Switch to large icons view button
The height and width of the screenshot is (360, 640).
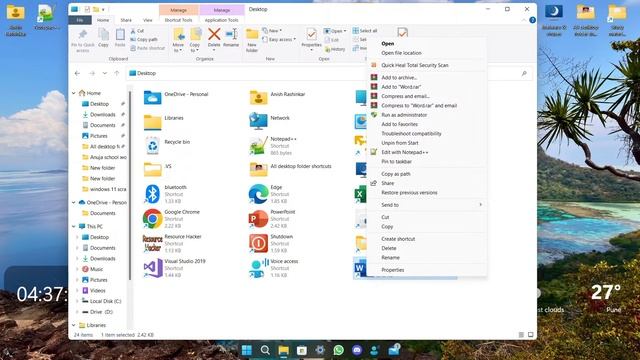[x=530, y=335]
